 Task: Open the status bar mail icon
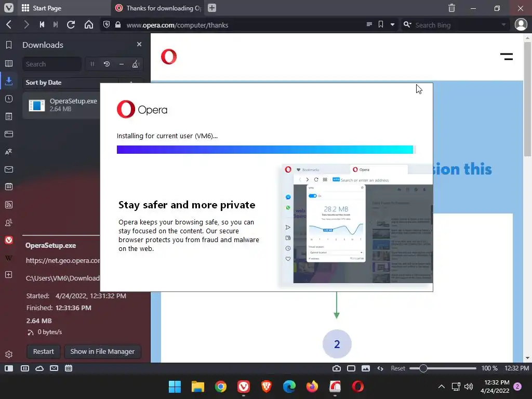54,368
